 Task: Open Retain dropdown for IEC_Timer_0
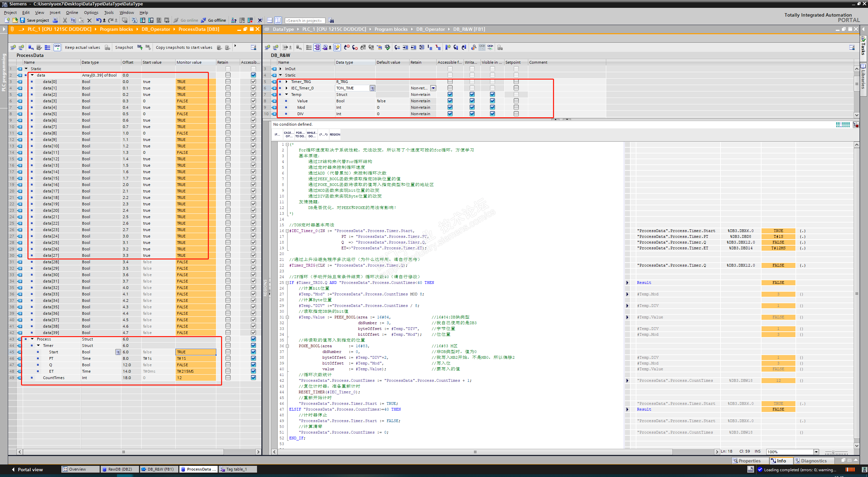coord(433,88)
